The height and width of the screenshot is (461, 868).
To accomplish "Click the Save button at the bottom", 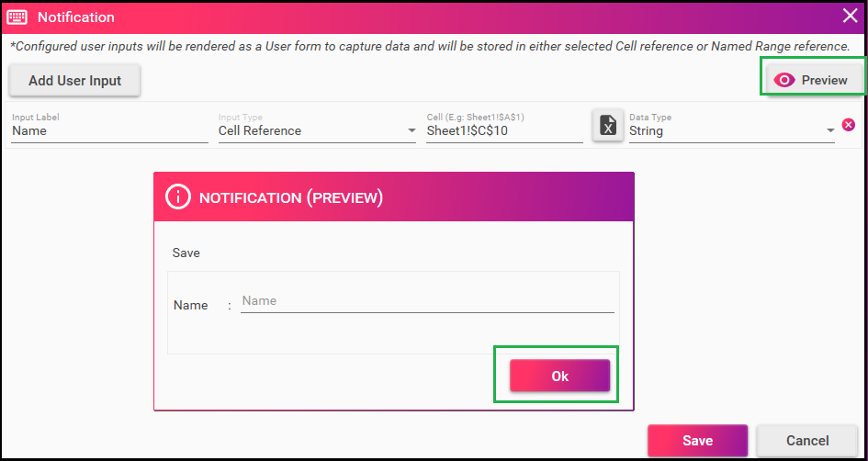I will (x=697, y=441).
